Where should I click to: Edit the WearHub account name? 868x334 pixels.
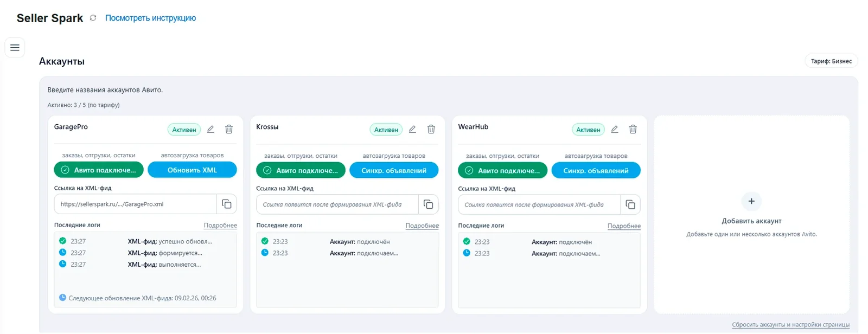click(614, 129)
